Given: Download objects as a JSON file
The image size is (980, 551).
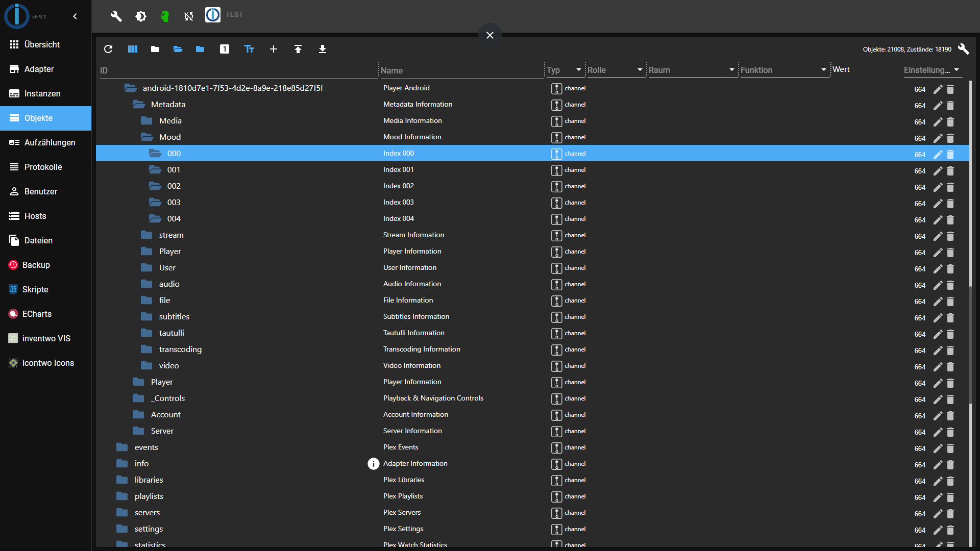Looking at the screenshot, I should (x=323, y=49).
